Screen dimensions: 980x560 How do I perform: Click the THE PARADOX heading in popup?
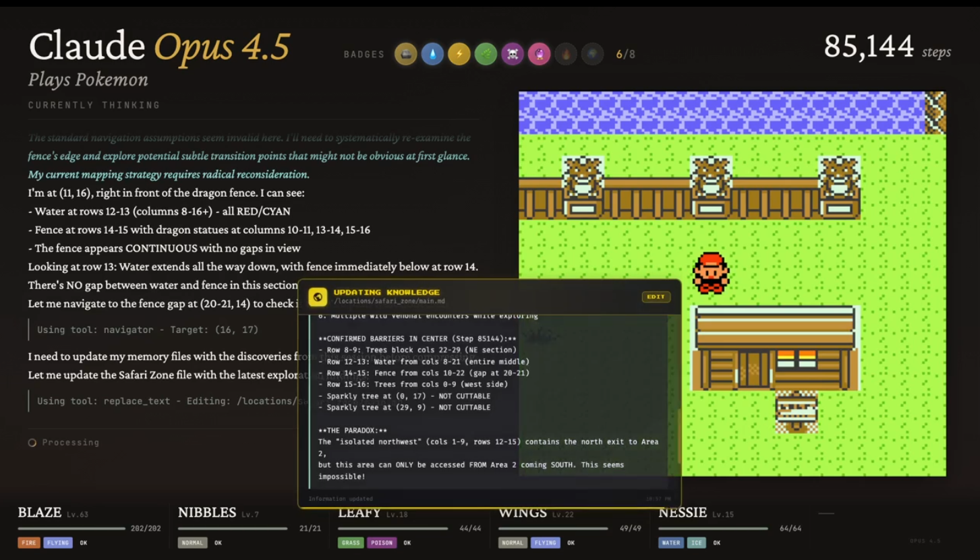(x=353, y=430)
